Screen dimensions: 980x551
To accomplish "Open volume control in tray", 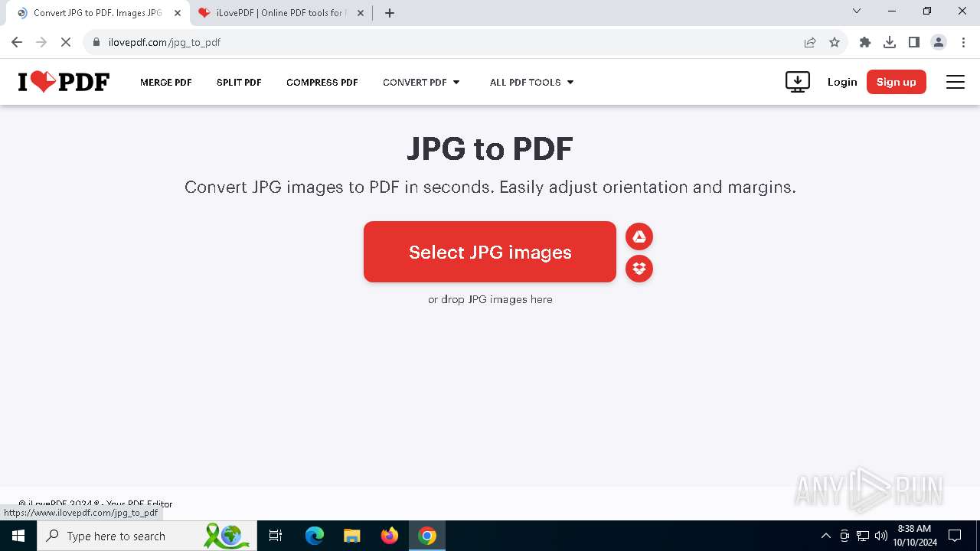I will tap(880, 536).
